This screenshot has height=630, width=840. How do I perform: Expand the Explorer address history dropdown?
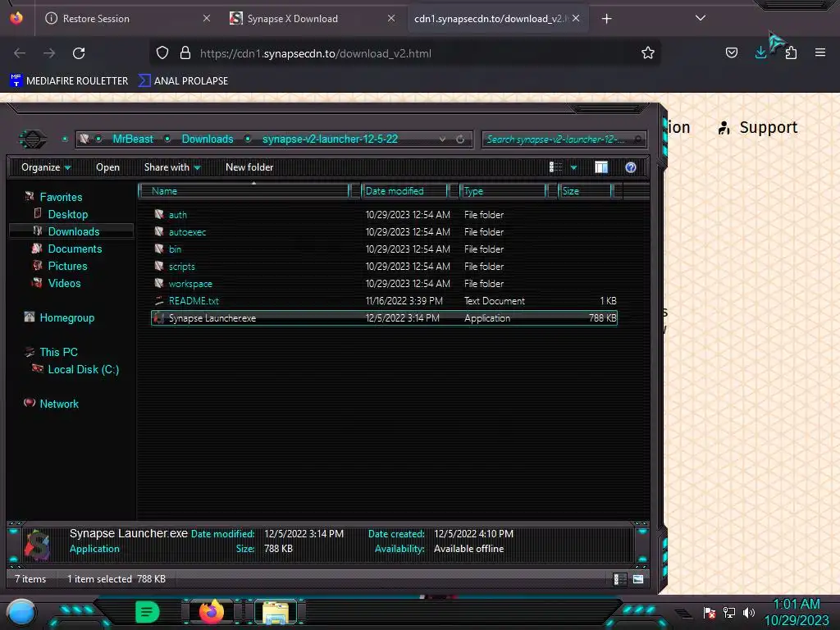(442, 139)
